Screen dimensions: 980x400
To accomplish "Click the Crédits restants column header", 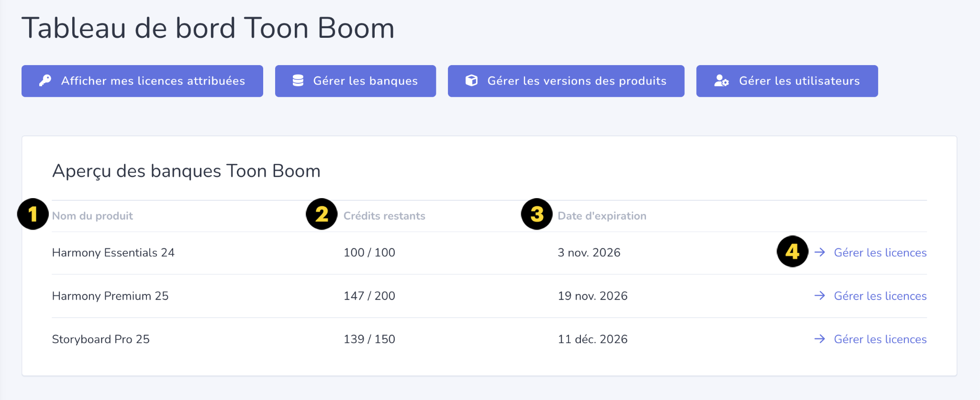I will (x=384, y=216).
